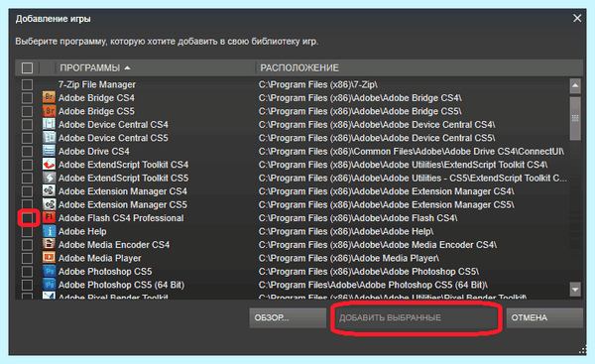Click the Adobe Flash CS4 location path
The image size is (595, 364).
358,218
